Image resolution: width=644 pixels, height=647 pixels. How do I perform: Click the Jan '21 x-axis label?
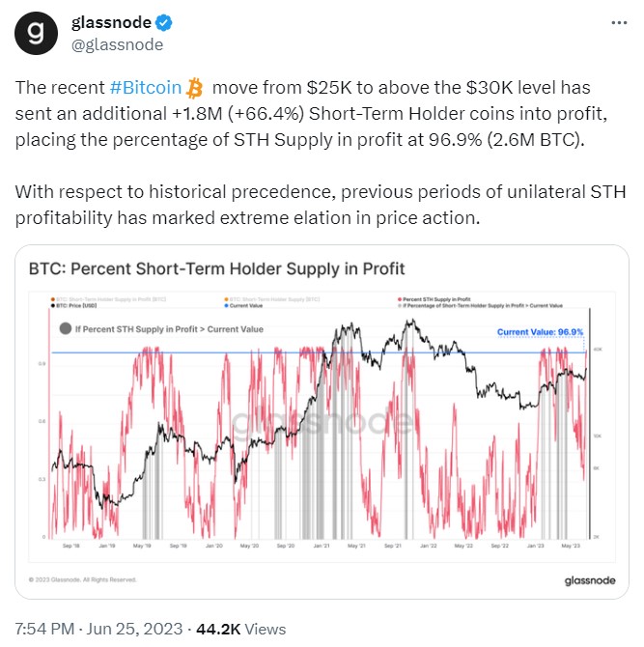322,546
